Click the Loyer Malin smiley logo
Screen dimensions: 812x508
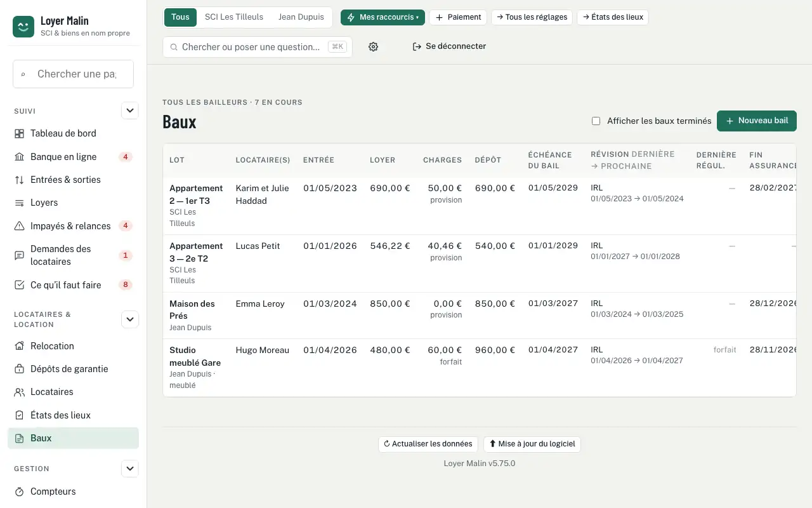(x=23, y=27)
